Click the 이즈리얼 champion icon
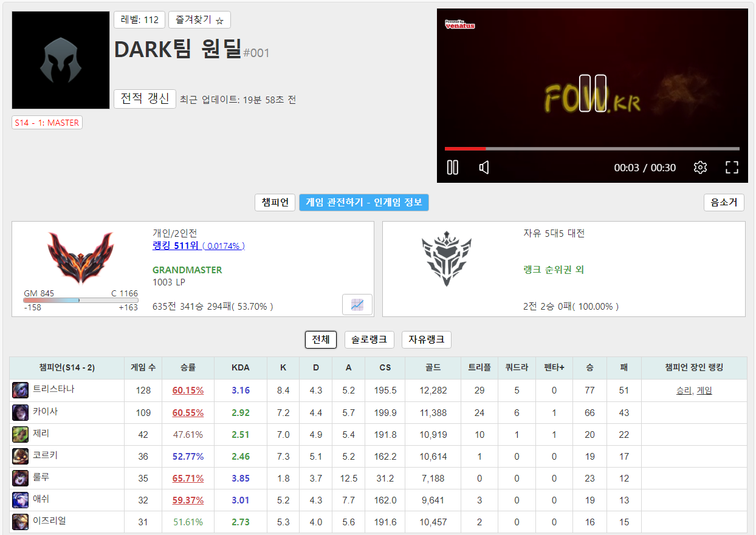Screen dimensions: 756x535 20,522
